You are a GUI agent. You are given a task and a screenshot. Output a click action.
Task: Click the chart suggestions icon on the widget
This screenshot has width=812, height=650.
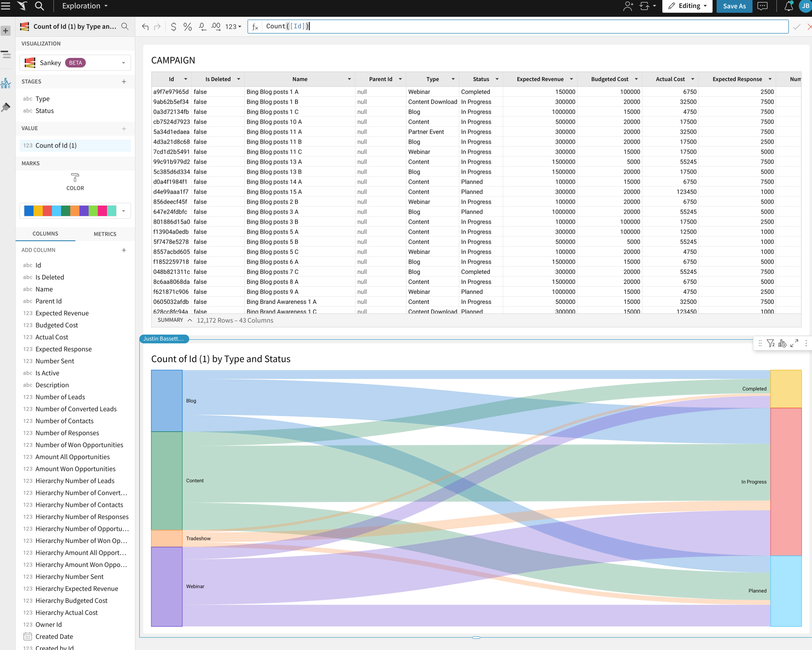(x=782, y=343)
